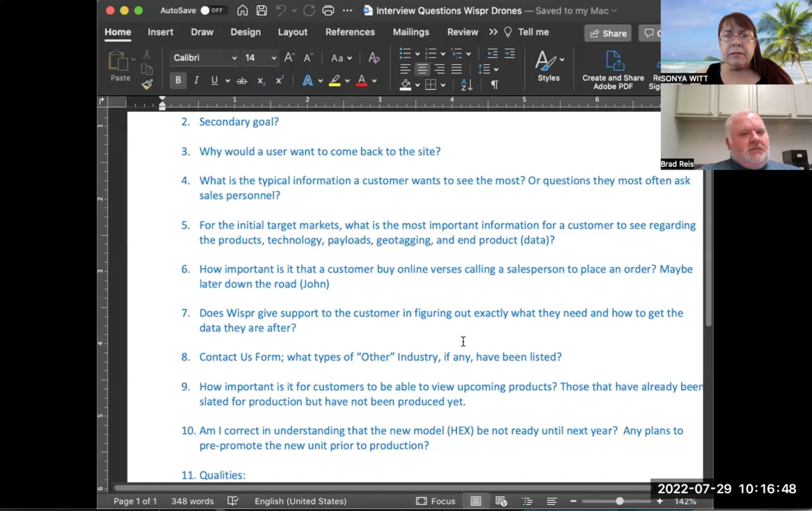Open Create and Share Adobe PDF
This screenshot has height=511, width=812.
click(613, 70)
